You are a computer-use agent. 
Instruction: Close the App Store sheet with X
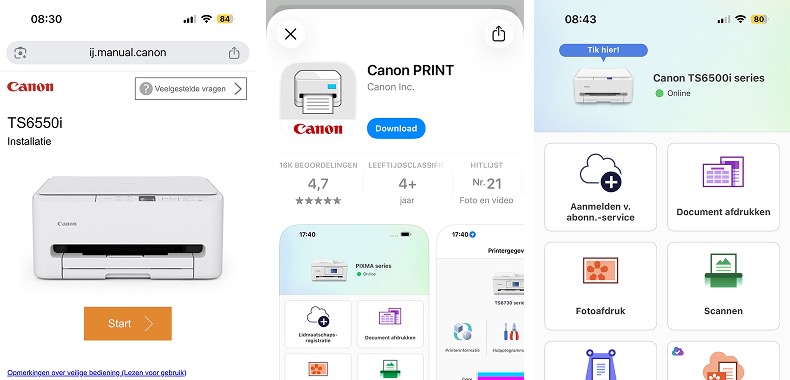coord(291,34)
